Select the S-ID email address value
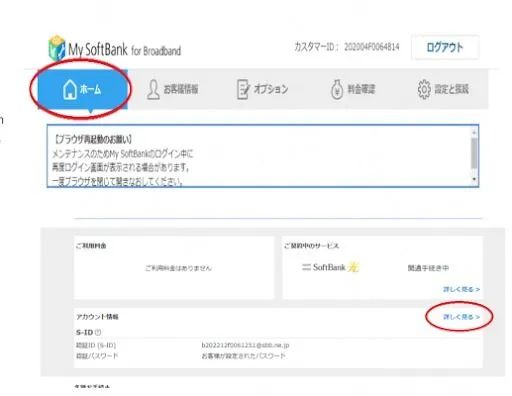Image resolution: width=512 pixels, height=396 pixels. coord(245,345)
